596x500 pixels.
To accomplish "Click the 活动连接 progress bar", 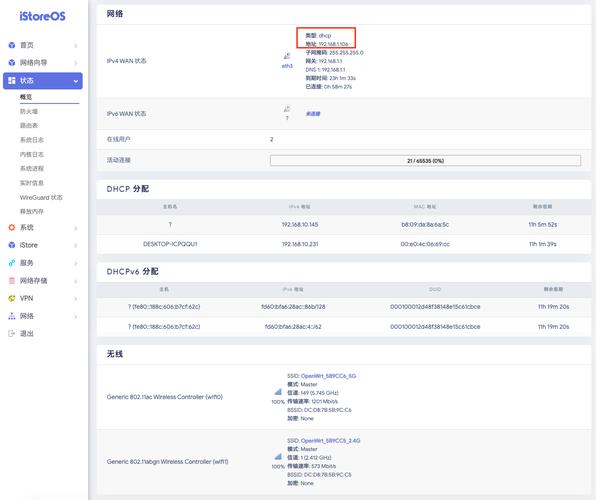I will coord(425,160).
